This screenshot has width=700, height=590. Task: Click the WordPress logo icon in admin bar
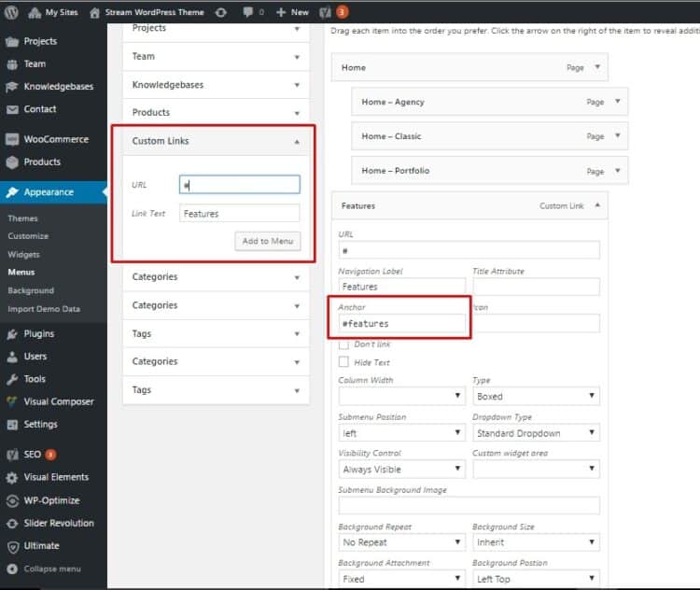click(12, 12)
